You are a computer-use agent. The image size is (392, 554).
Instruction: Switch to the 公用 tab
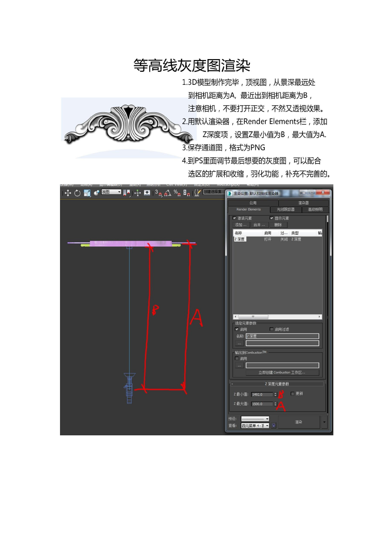pyautogui.click(x=253, y=203)
